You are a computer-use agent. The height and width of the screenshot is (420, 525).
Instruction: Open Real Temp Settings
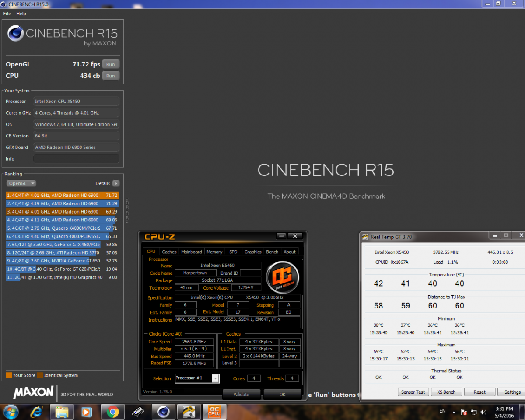[512, 392]
